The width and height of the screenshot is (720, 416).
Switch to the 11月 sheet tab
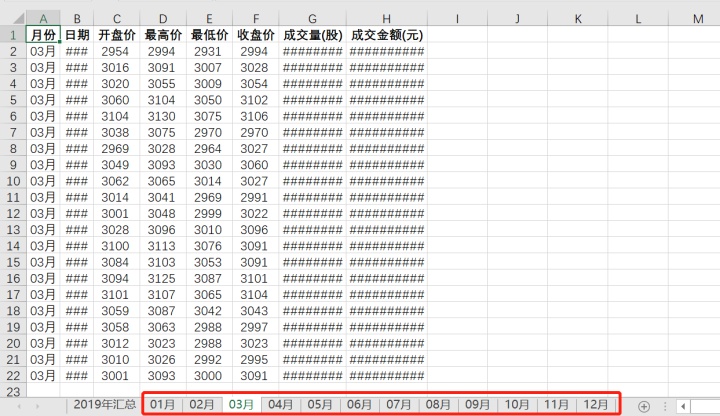tap(557, 405)
